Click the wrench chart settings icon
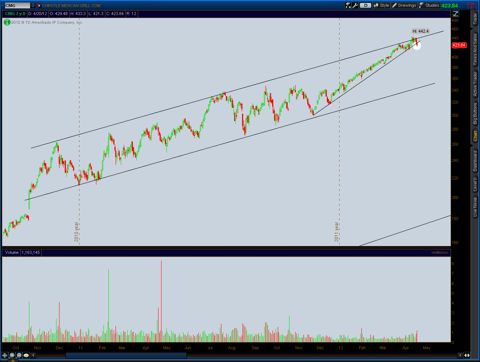Screen dimensions: 480x362 [x=355, y=5]
